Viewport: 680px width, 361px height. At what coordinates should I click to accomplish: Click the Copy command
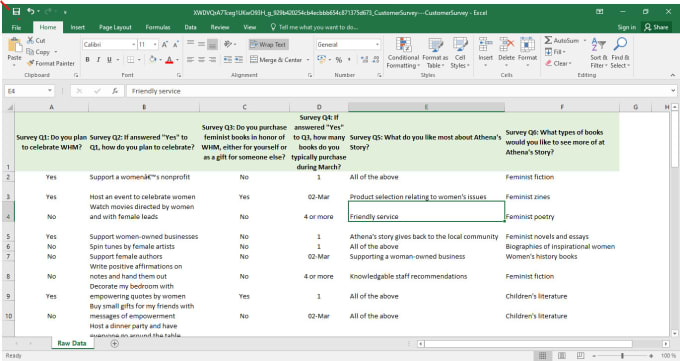pos(38,52)
